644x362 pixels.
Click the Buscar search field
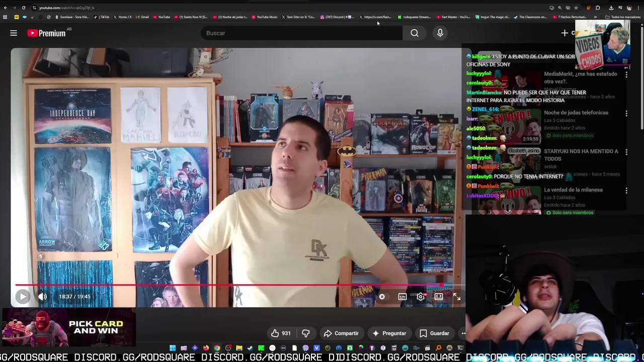pyautogui.click(x=302, y=33)
